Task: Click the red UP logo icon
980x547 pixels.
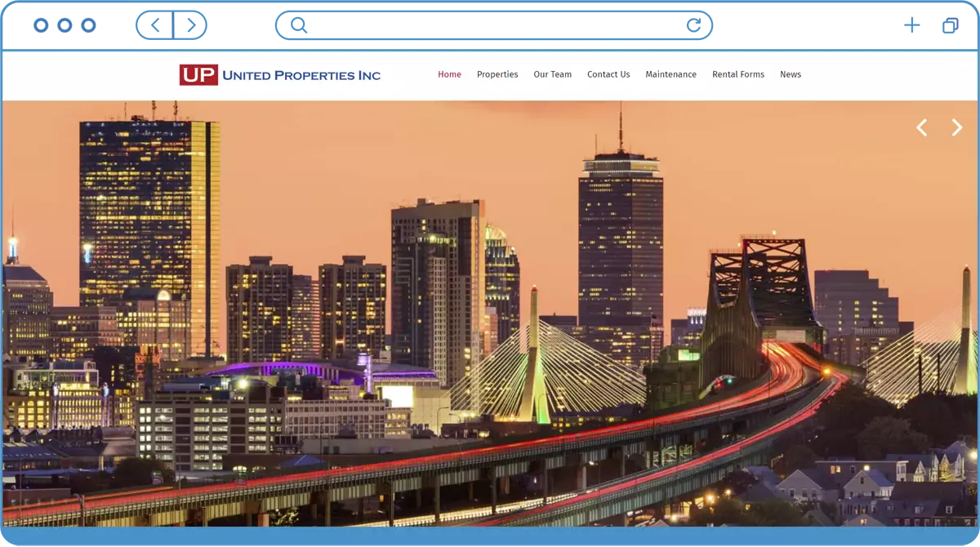Action: coord(198,75)
